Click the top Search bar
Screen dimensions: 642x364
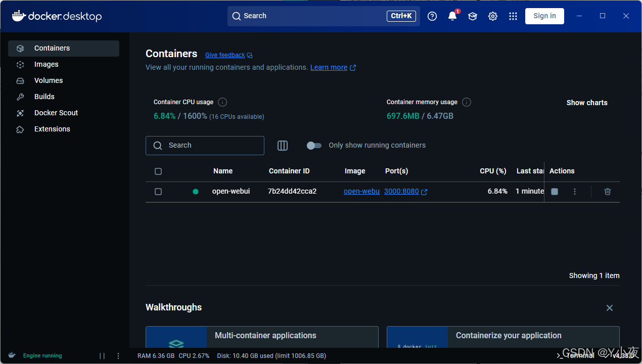click(x=324, y=16)
